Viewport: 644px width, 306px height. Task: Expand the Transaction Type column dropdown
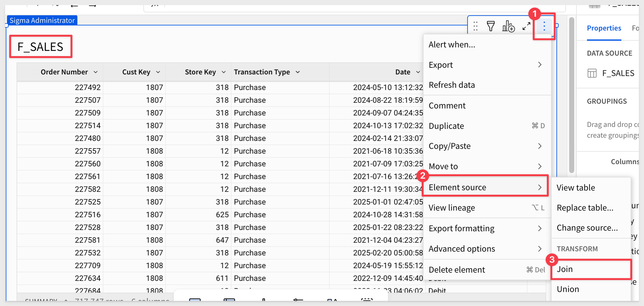298,72
